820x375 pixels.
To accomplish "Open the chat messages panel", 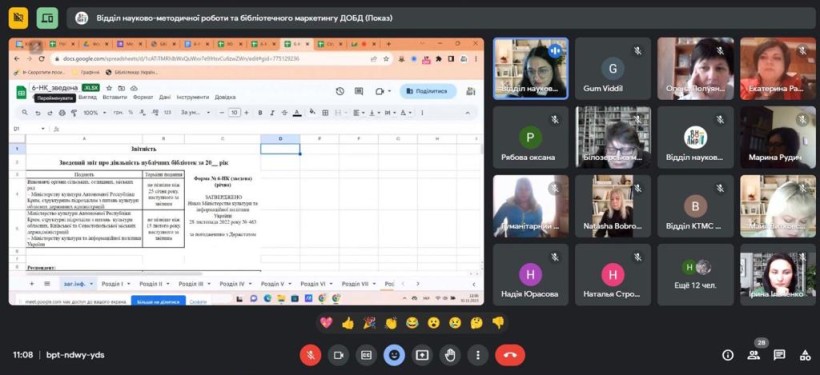I will tap(779, 356).
